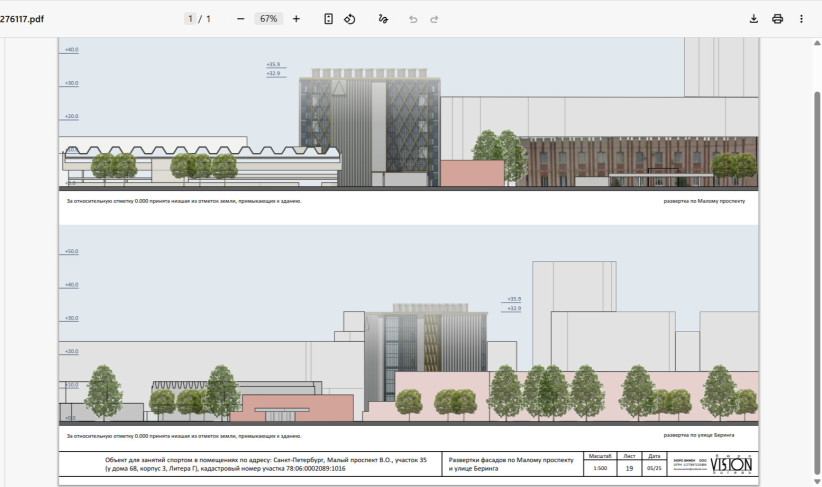Redo the annotation
This screenshot has width=822, height=487.
pyautogui.click(x=434, y=19)
